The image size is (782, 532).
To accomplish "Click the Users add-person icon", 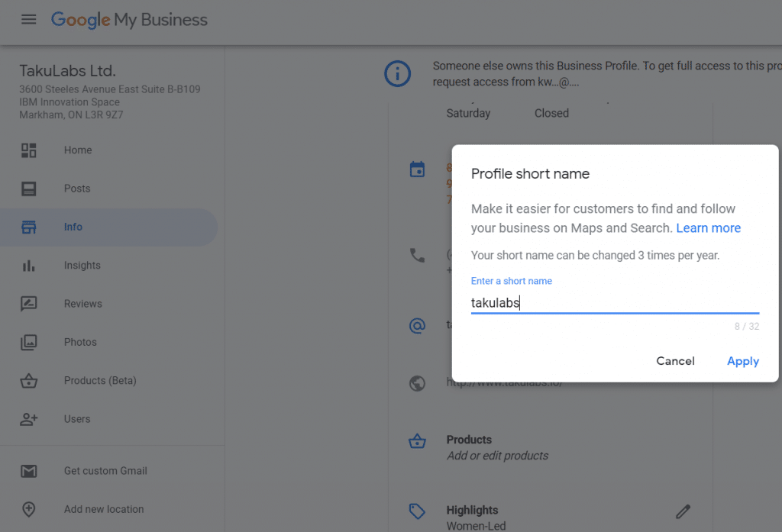I will 28,419.
